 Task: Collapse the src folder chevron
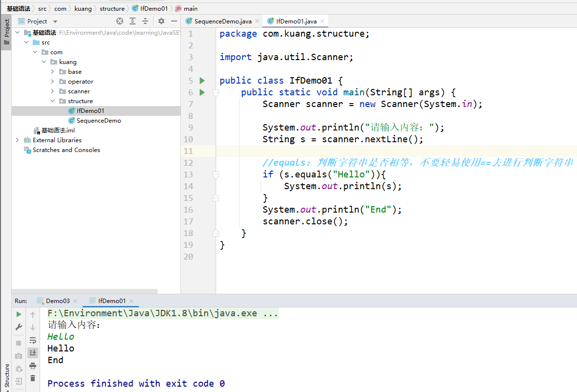point(26,43)
